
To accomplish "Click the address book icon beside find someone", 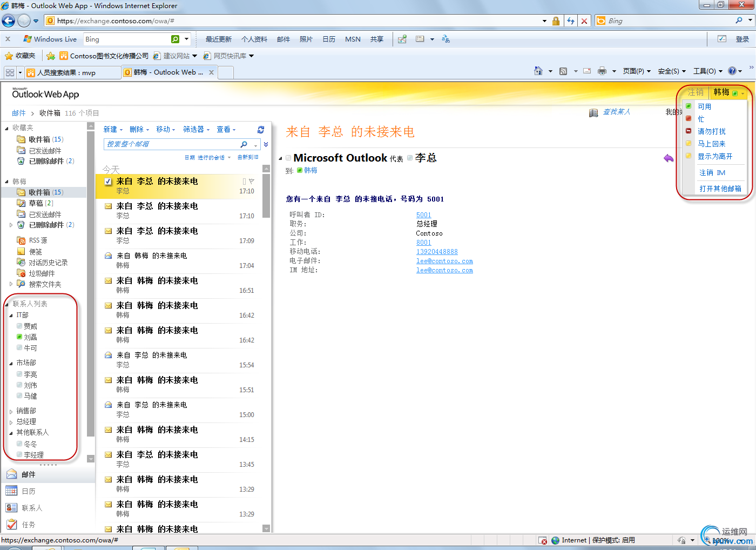I will pyautogui.click(x=593, y=112).
